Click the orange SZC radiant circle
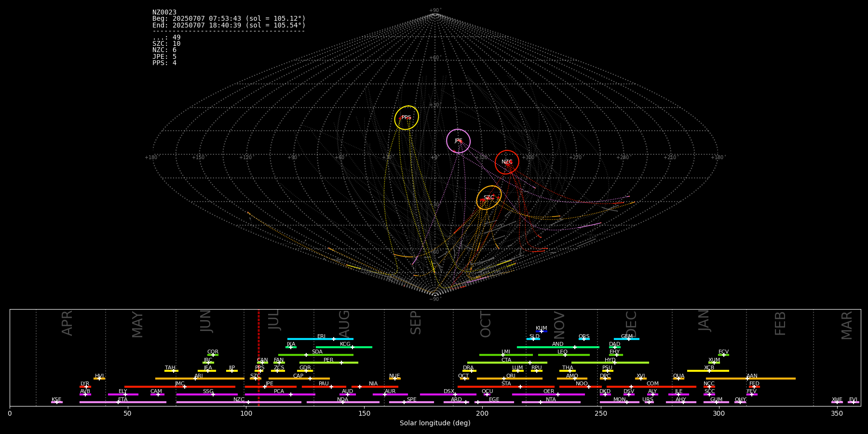The width and height of the screenshot is (868, 434). pyautogui.click(x=489, y=198)
